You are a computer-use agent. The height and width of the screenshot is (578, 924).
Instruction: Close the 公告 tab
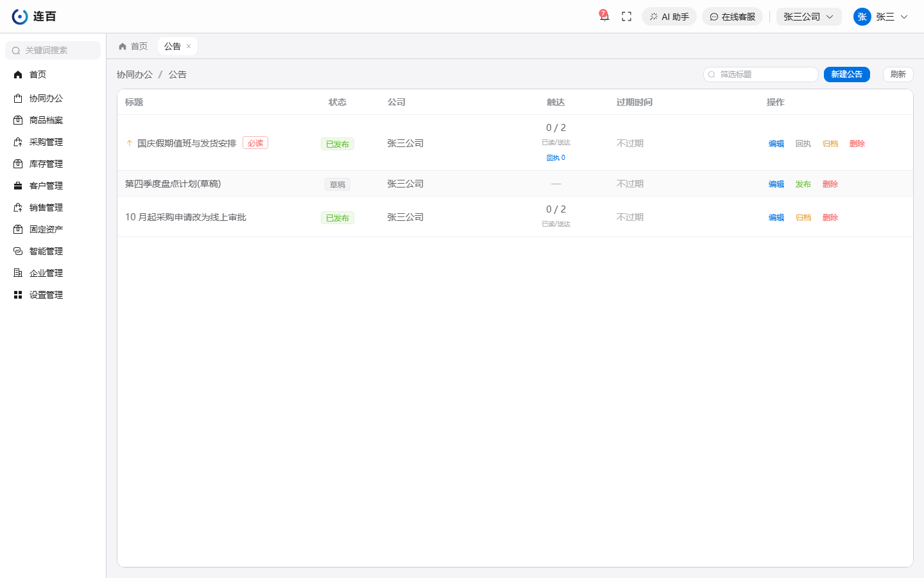coord(189,46)
